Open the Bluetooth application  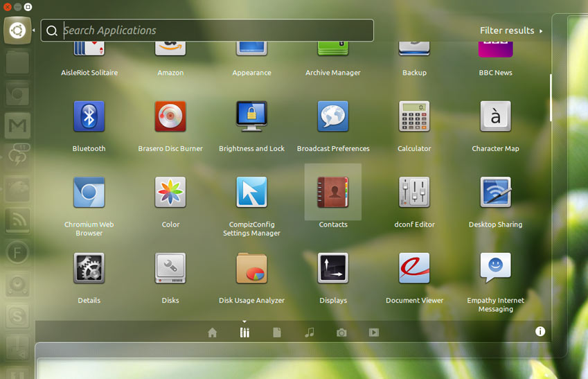pyautogui.click(x=89, y=116)
